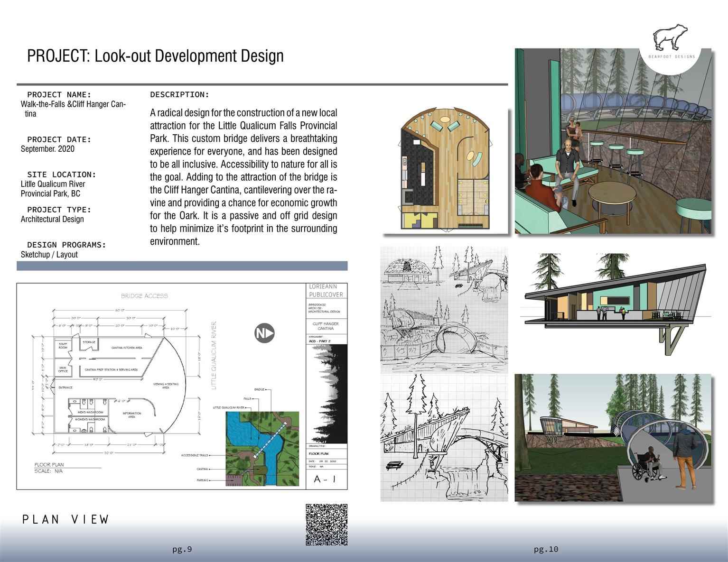This screenshot has width=728, height=562.
Task: Select the "PROJECT NAME:" label
Action: [59, 95]
